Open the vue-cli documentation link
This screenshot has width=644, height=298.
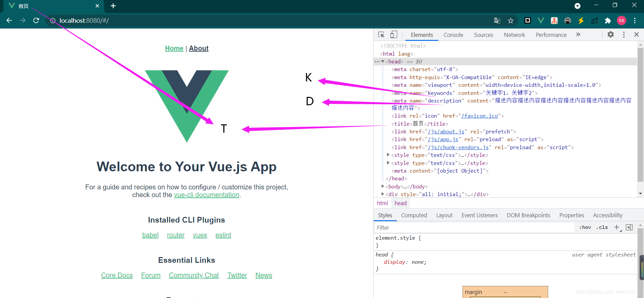pyautogui.click(x=207, y=195)
